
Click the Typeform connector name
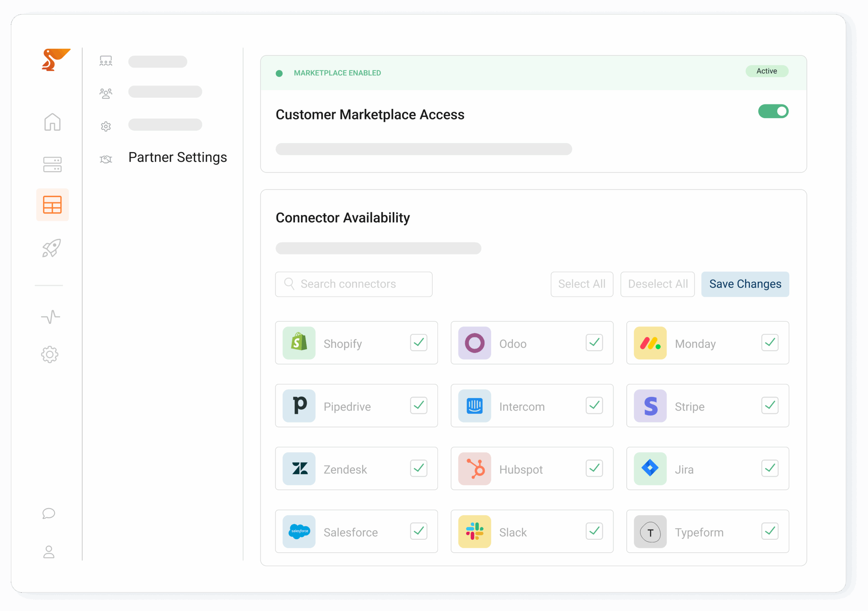699,532
